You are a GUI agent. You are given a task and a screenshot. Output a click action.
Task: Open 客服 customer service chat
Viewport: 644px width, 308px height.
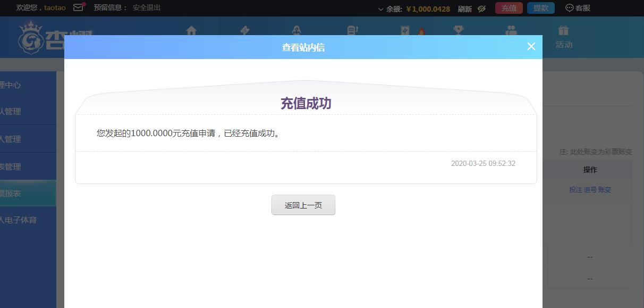578,8
